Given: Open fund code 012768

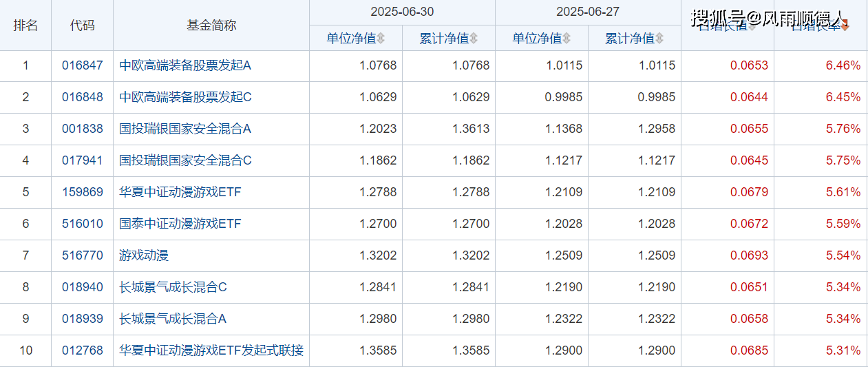Looking at the screenshot, I should pyautogui.click(x=82, y=350).
